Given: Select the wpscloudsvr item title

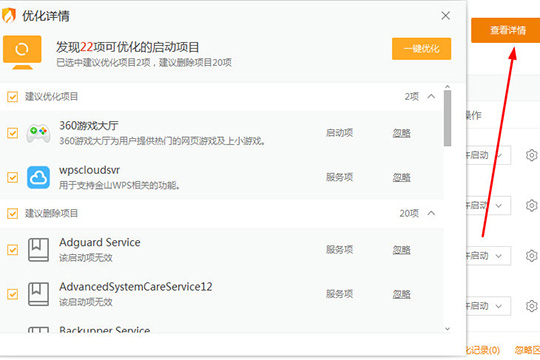Looking at the screenshot, I should point(90,170).
